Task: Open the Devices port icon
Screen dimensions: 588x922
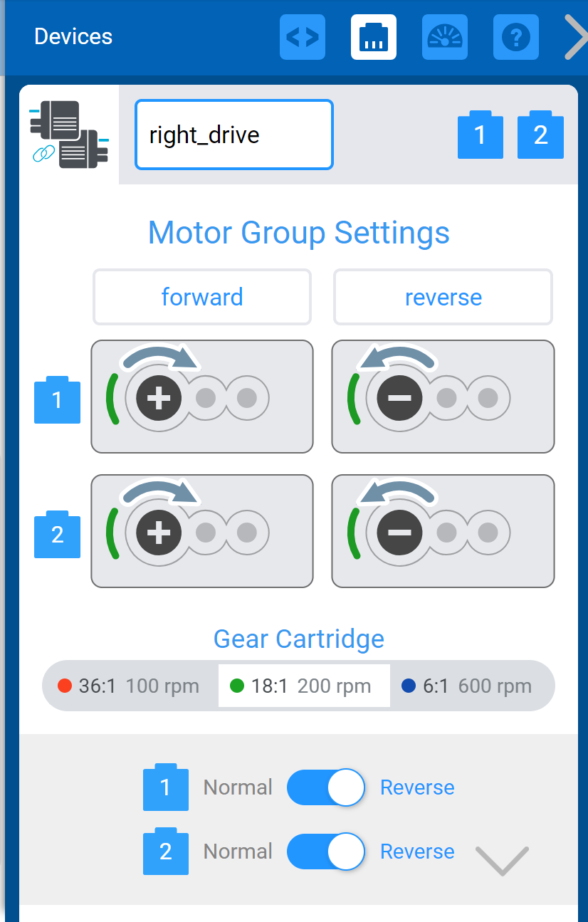Action: (x=374, y=37)
